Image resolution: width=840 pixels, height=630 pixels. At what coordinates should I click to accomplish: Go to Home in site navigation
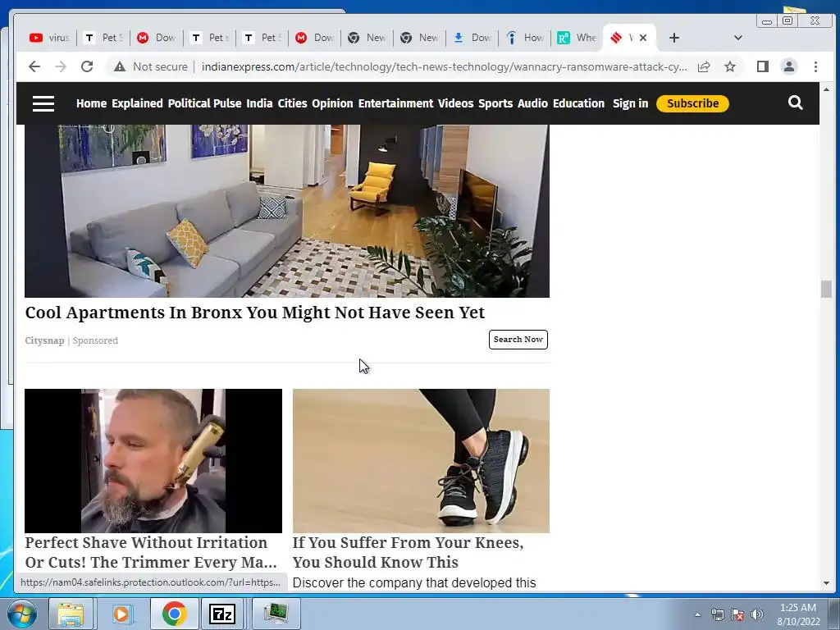point(91,103)
